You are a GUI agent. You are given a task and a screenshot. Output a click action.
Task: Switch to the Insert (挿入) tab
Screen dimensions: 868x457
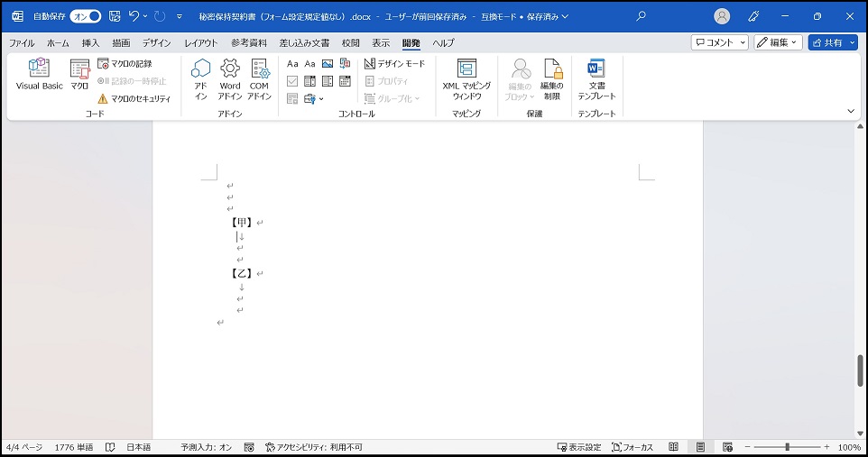[90, 42]
